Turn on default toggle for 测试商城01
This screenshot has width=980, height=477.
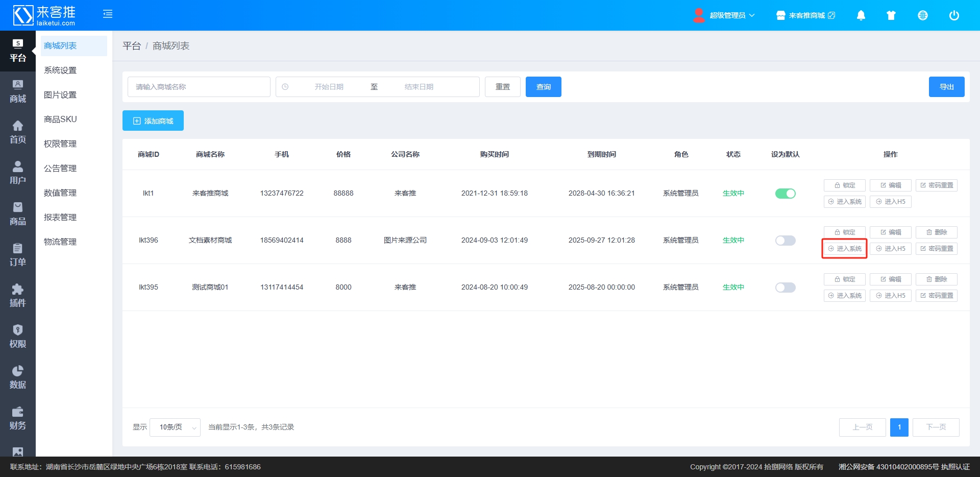785,288
